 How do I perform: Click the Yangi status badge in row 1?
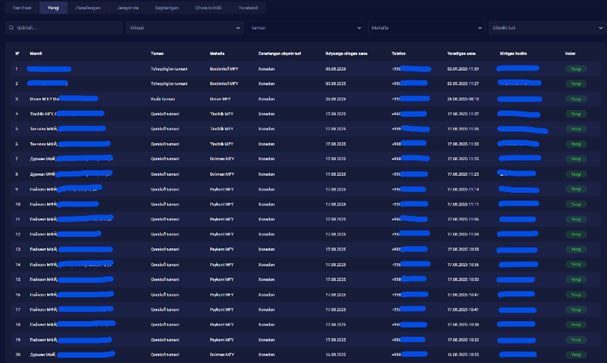[x=576, y=69]
